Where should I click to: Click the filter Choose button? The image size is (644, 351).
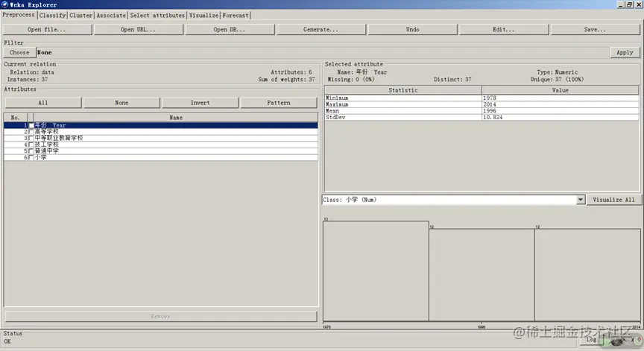(19, 53)
